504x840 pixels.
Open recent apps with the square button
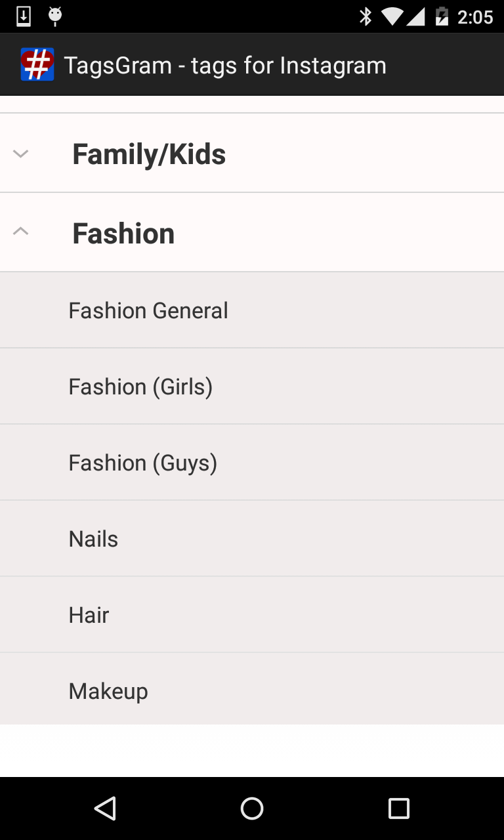[398, 808]
